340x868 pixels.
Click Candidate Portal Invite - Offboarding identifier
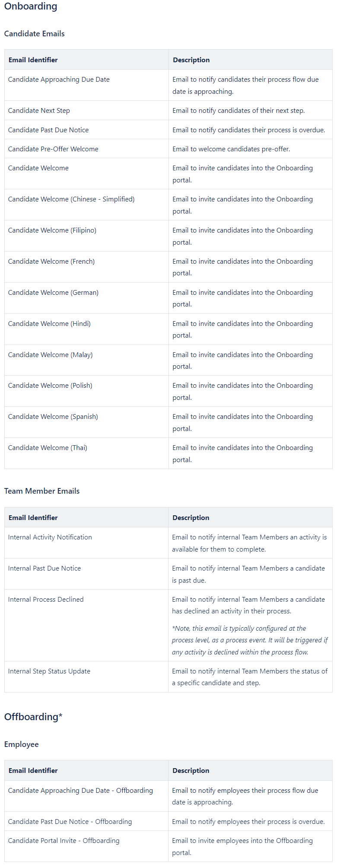point(64,841)
